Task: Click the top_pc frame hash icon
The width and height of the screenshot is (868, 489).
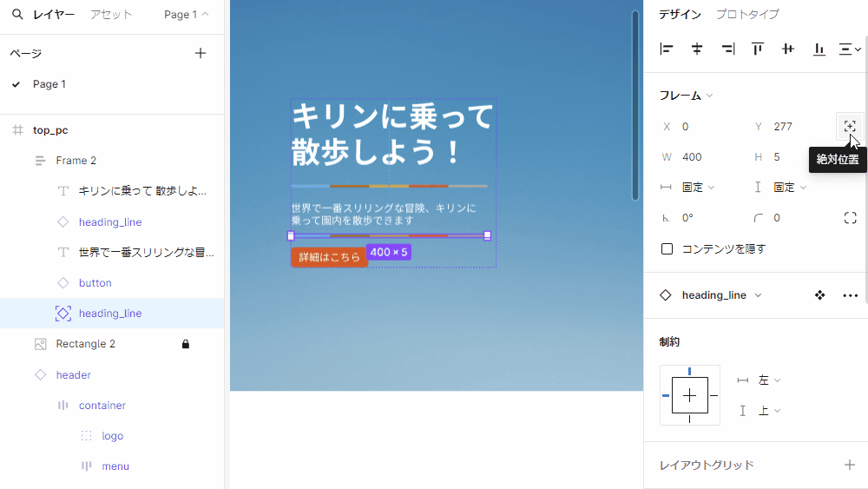Action: tap(17, 130)
